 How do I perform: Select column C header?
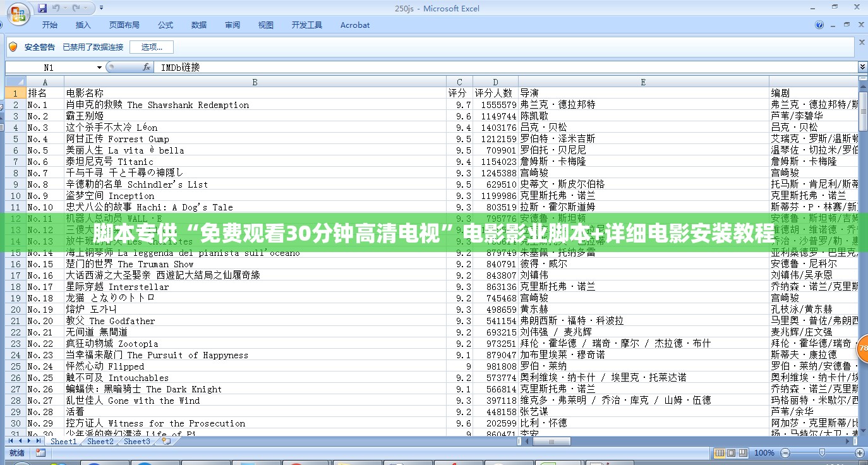point(460,82)
